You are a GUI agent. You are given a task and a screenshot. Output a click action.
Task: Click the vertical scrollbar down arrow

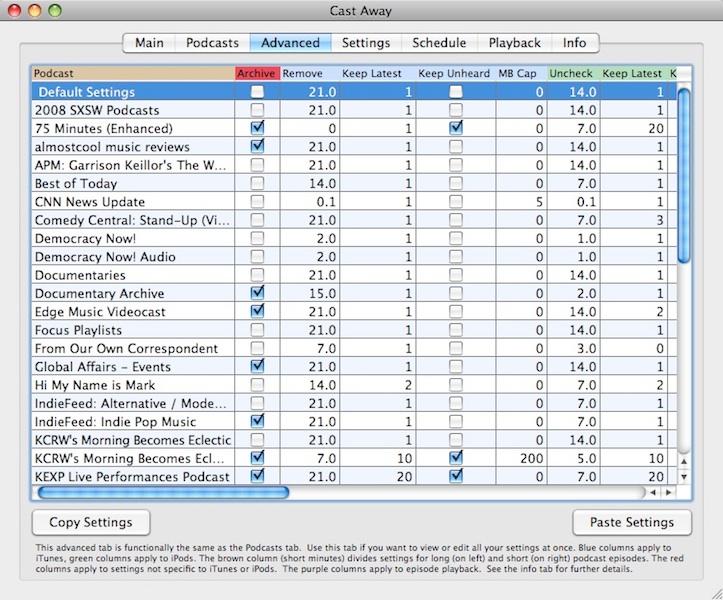[x=684, y=477]
